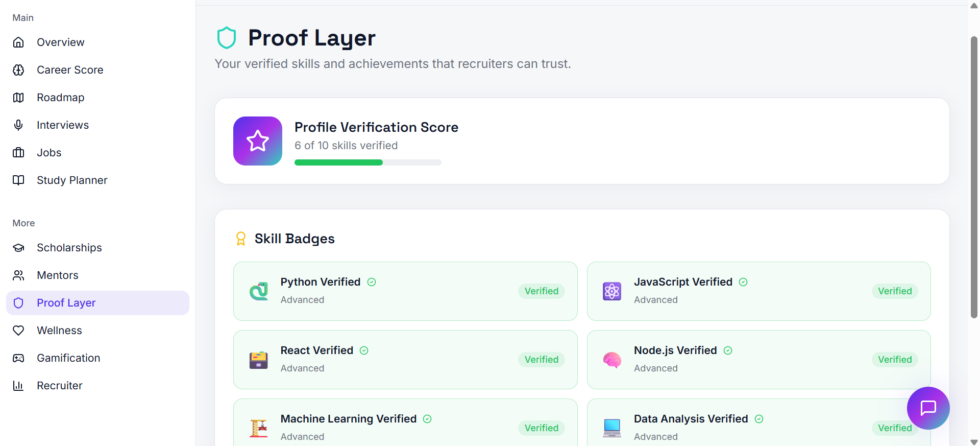
Task: Click the "Machine Learning Verified" badge title
Action: tap(349, 419)
